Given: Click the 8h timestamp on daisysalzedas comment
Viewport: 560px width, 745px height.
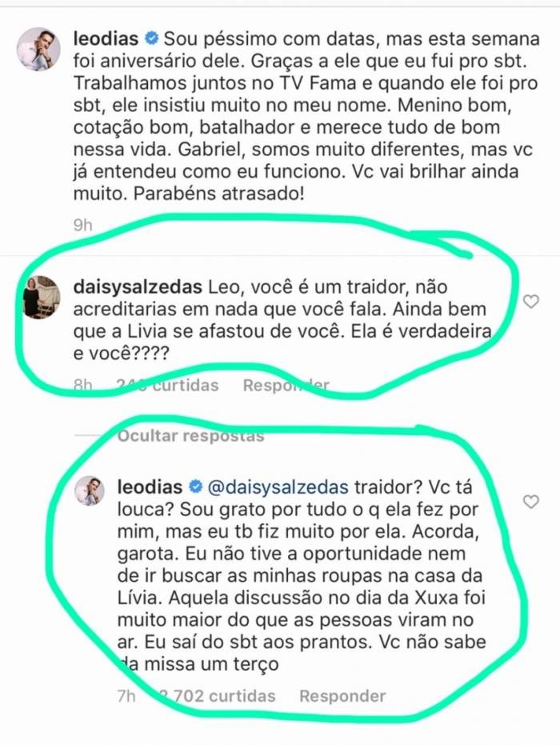Looking at the screenshot, I should coord(82,385).
